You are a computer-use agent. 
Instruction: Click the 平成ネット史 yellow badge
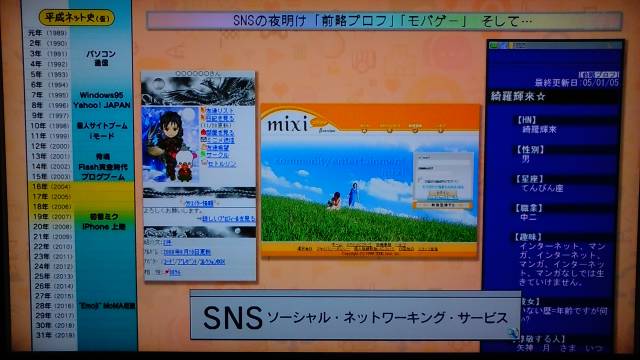76,18
